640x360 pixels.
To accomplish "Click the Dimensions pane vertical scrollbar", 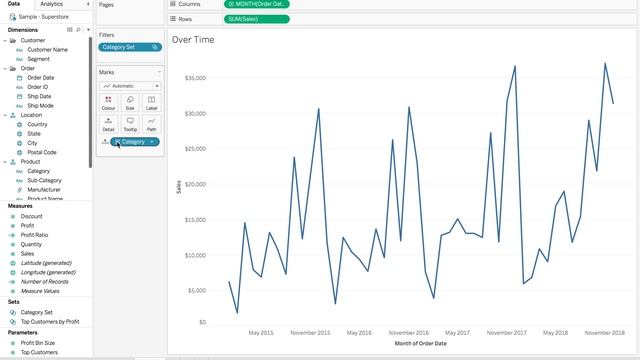I will (91, 102).
